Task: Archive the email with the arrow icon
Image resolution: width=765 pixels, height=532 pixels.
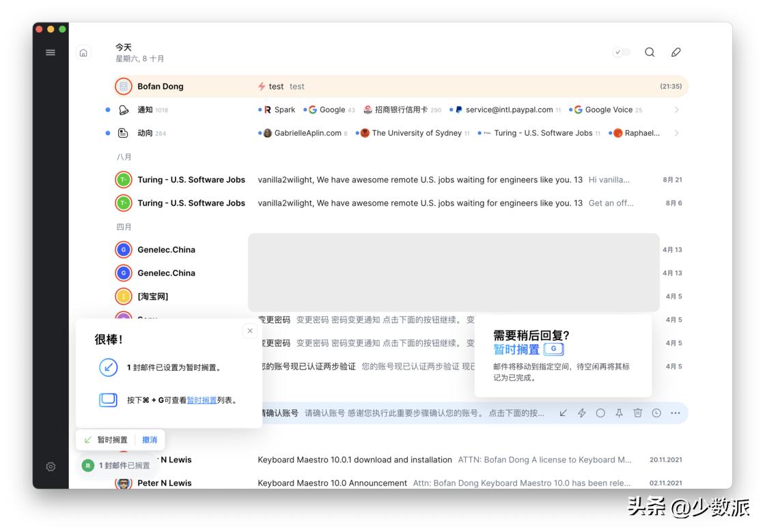Action: tap(563, 412)
